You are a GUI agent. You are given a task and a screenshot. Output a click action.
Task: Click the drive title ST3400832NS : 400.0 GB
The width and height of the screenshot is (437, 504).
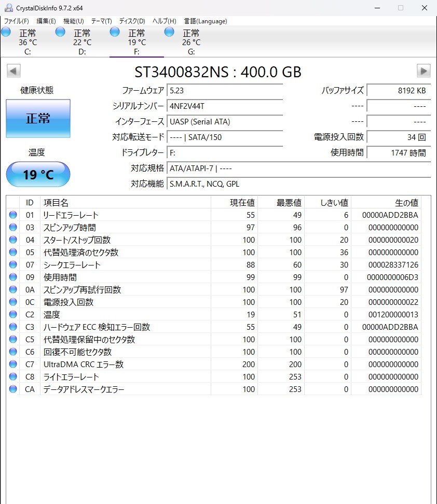click(218, 72)
